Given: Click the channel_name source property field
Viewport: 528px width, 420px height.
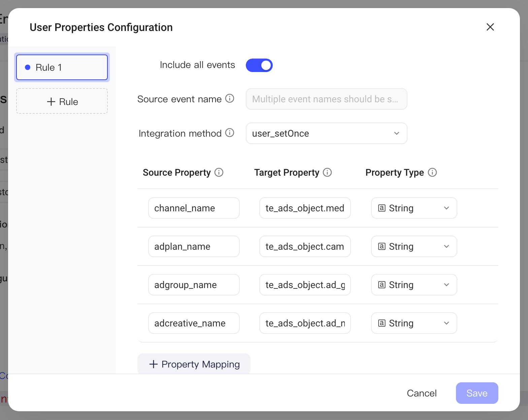Looking at the screenshot, I should coord(194,208).
